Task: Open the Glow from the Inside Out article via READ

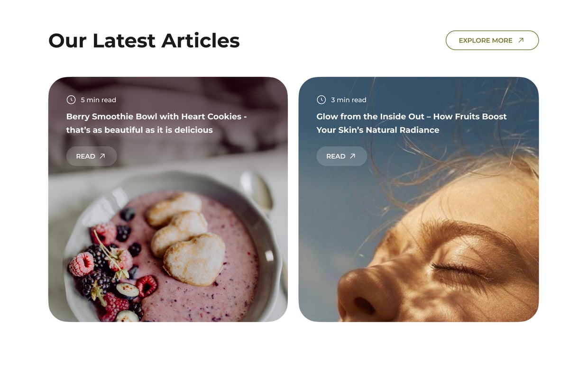Action: click(x=341, y=156)
